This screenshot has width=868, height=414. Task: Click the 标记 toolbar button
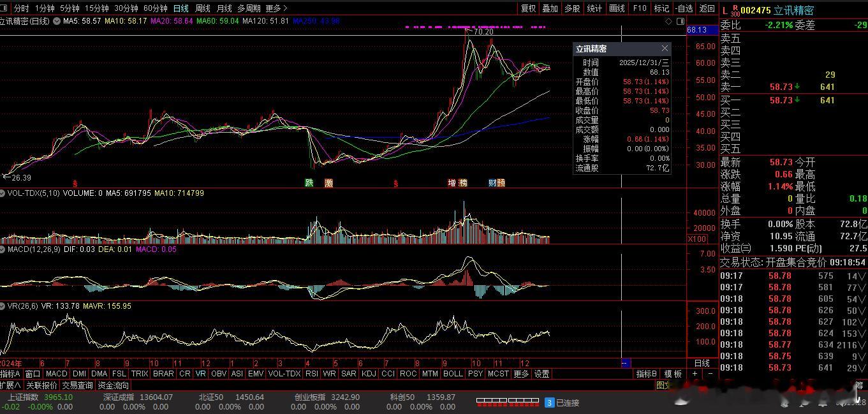(662, 8)
